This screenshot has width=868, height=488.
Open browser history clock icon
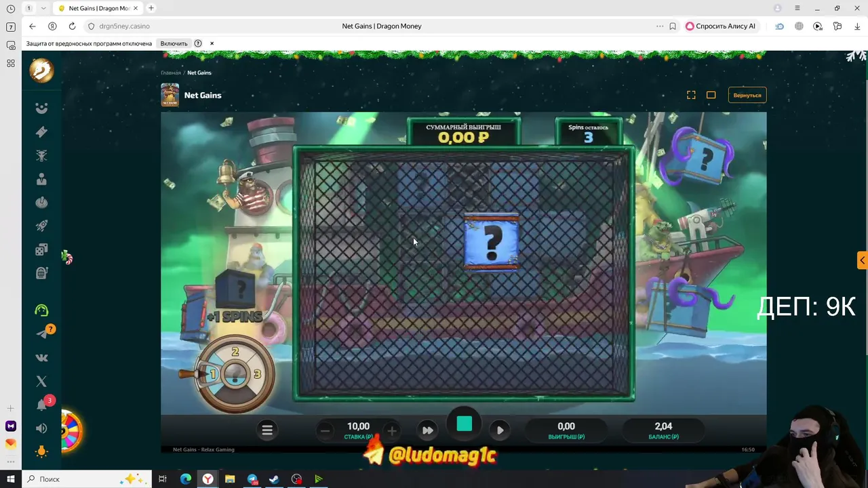[x=10, y=9]
